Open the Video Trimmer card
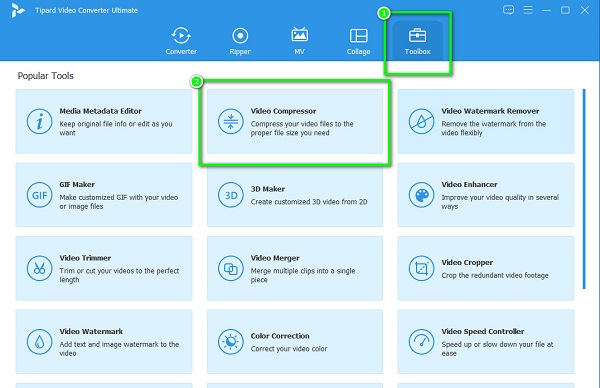Screen dimensions: 600x388 coord(104,268)
